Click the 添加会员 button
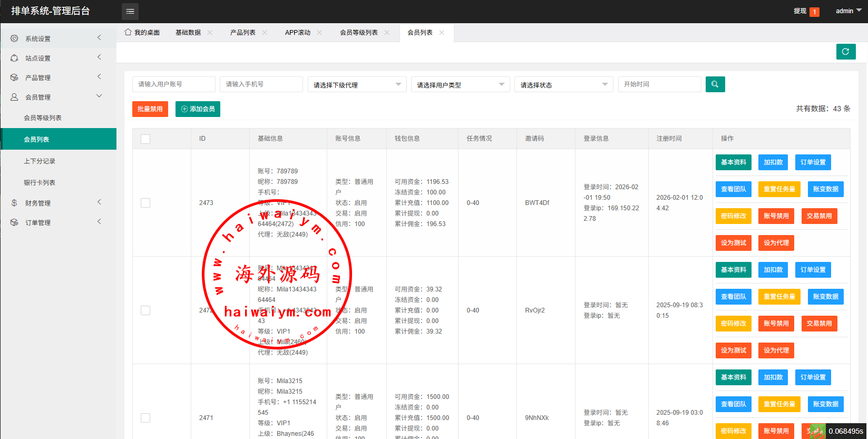This screenshot has height=439, width=868. click(198, 109)
